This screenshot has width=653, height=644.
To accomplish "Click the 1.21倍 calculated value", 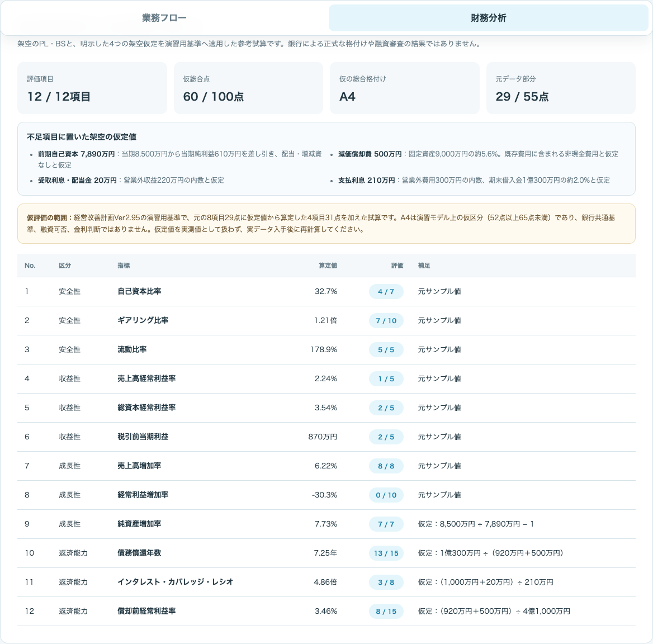I will point(326,320).
